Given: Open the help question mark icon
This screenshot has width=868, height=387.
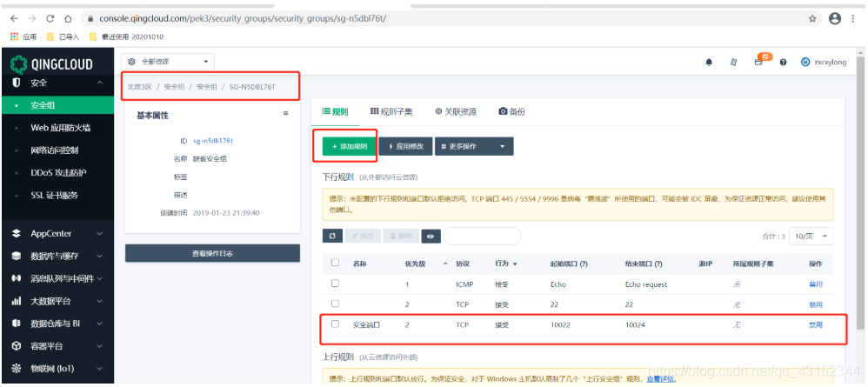Looking at the screenshot, I should coord(784,63).
